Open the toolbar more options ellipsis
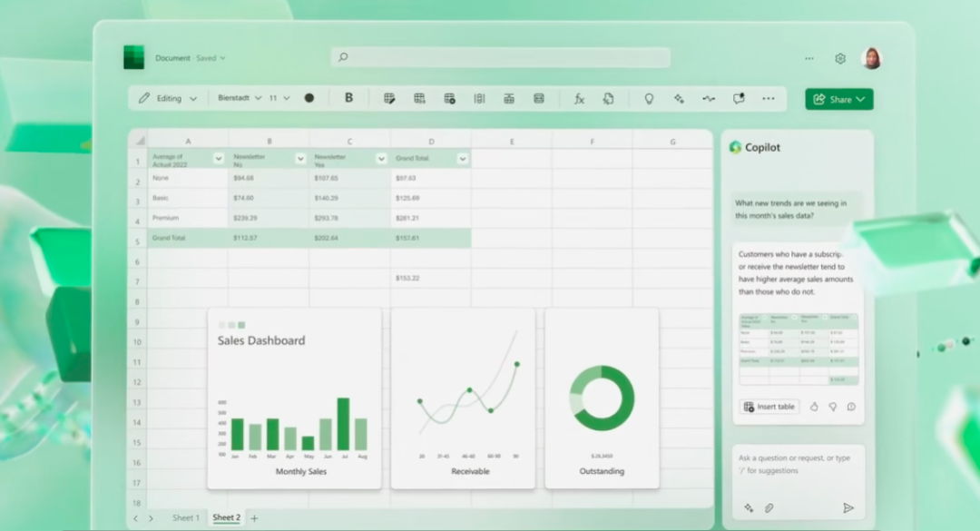980x531 pixels. point(769,99)
